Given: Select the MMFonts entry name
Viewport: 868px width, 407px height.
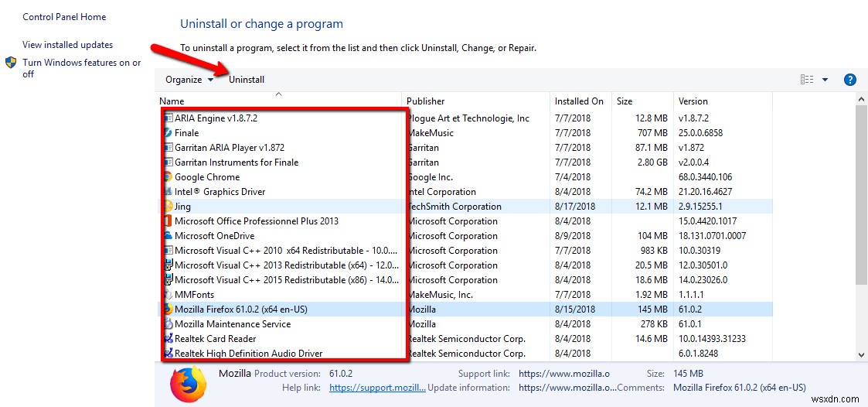Looking at the screenshot, I should pos(194,295).
